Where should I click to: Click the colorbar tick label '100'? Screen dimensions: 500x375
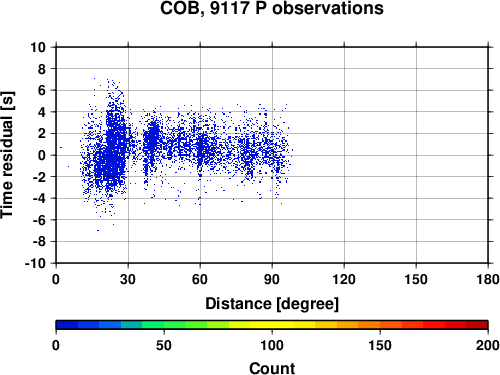[x=272, y=345]
